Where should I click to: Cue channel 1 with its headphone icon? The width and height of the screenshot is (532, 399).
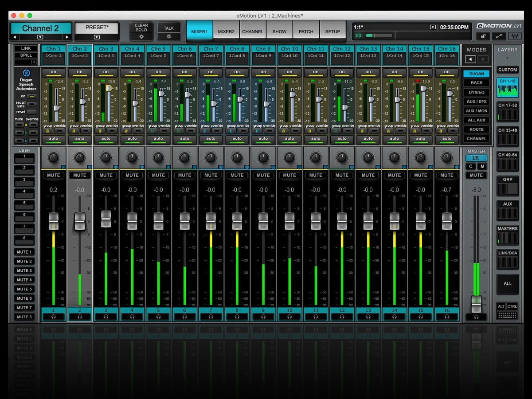[54, 317]
